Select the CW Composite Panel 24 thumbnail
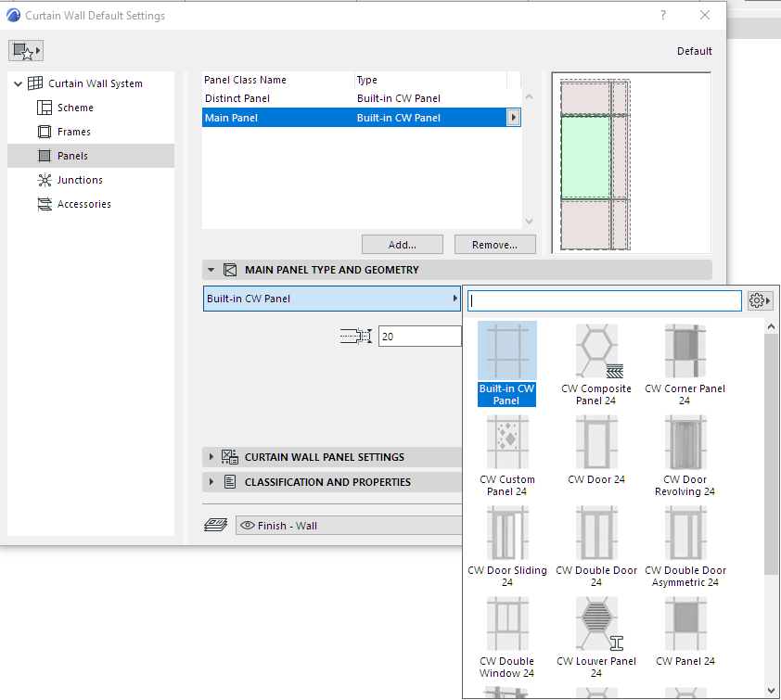The height and width of the screenshot is (700, 781). pyautogui.click(x=596, y=351)
